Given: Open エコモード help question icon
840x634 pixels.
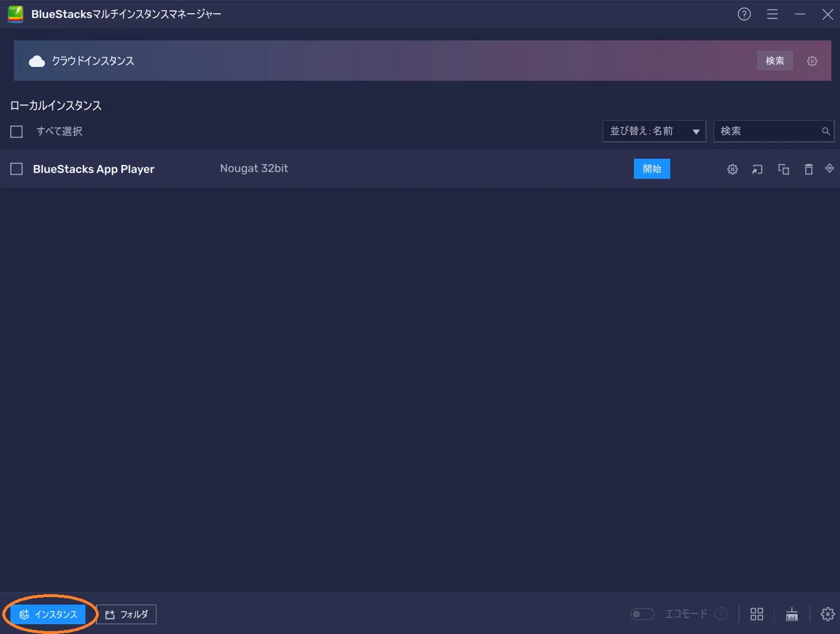Looking at the screenshot, I should tap(720, 614).
